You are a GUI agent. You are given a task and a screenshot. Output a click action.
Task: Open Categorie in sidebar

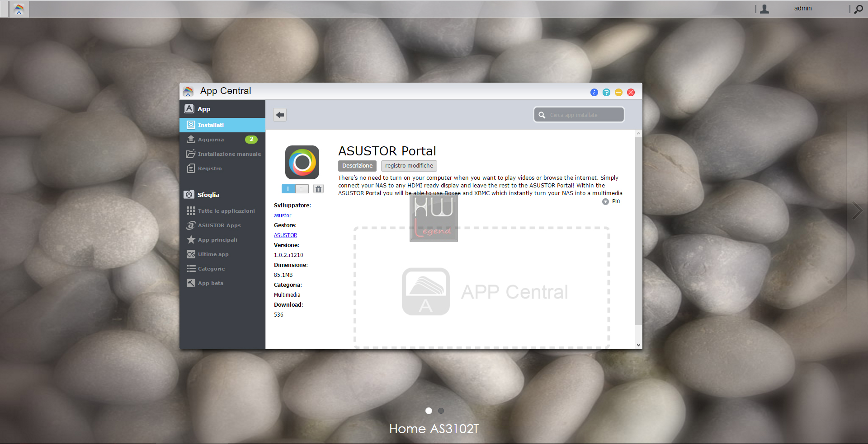click(x=222, y=269)
